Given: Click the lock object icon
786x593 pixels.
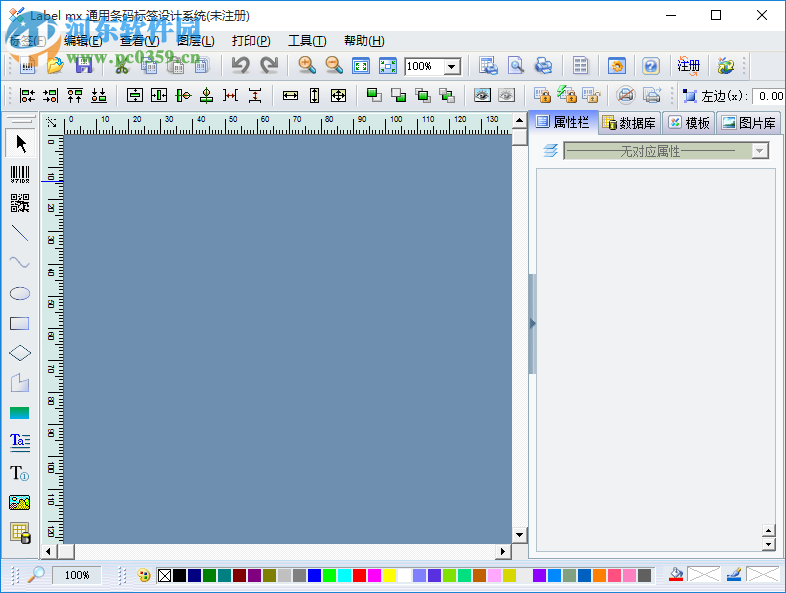Looking at the screenshot, I should [x=542, y=95].
